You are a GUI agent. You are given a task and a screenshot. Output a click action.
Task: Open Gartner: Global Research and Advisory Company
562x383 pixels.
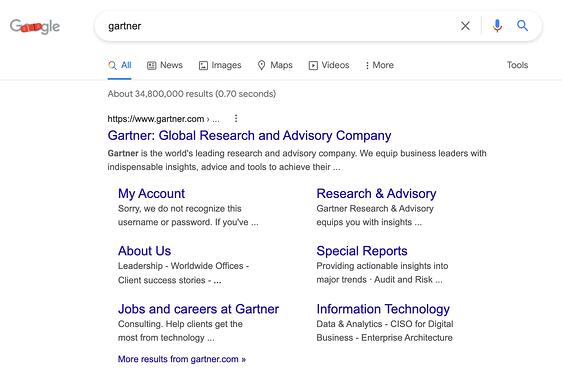[x=249, y=135]
